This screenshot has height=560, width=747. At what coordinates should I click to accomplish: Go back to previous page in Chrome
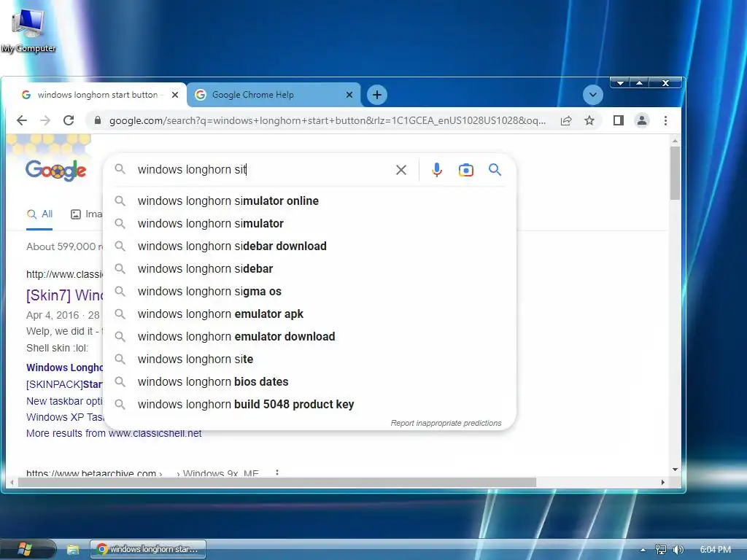pos(22,120)
